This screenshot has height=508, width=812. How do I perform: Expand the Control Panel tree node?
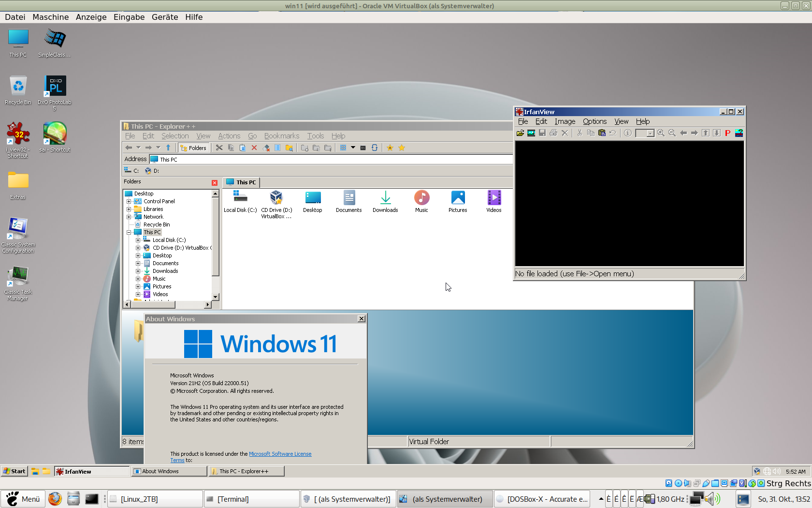point(129,201)
